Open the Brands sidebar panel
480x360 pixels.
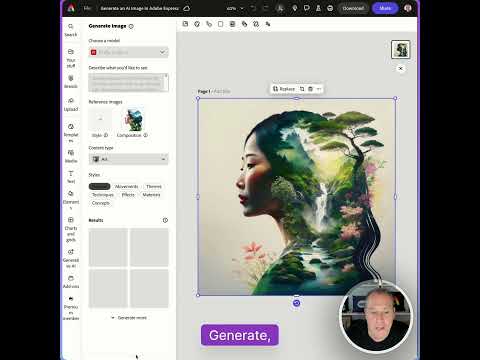point(71,82)
